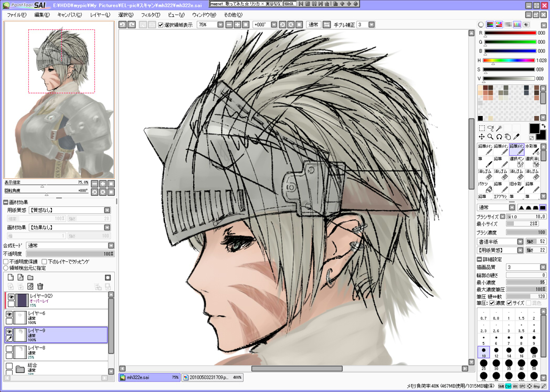Viewport: 550px width, 392px height.
Task: Toggle the RGB slider panel icon
Action: [490, 25]
